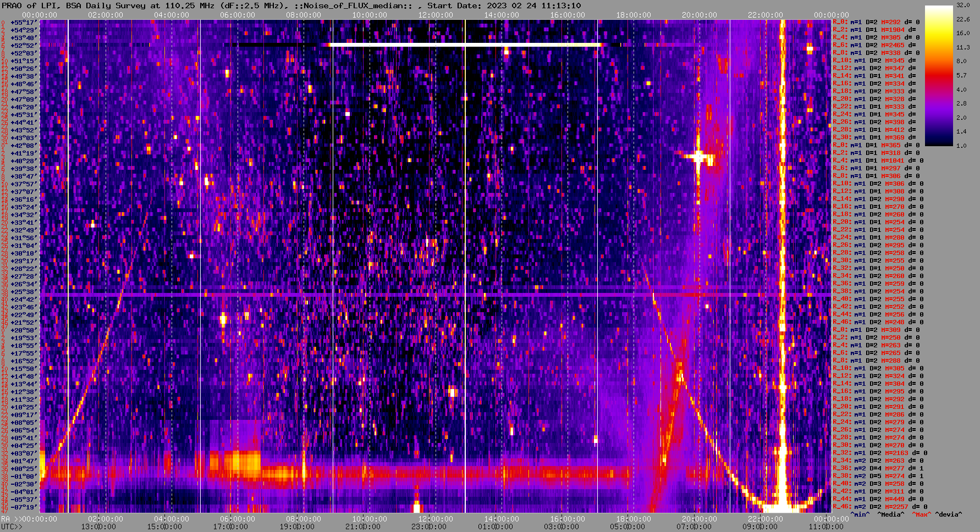Click the +37°07' declination label
980x532 pixels.
(x=24, y=191)
